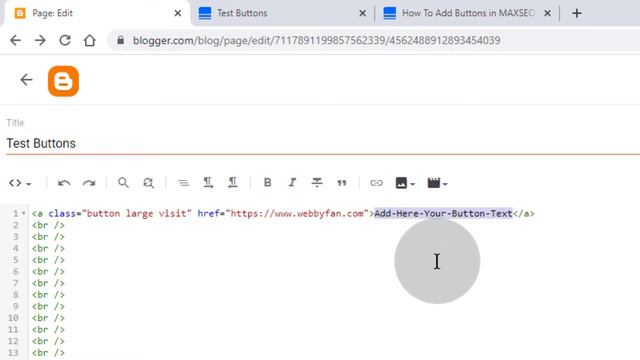Toggle italic formatting
This screenshot has height=360, width=640.
(292, 183)
